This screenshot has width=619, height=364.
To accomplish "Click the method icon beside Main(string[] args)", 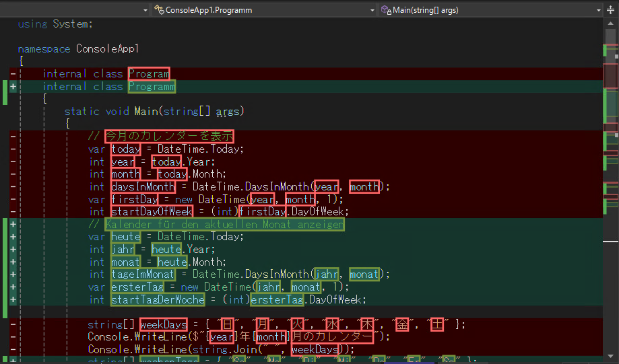I will tap(386, 11).
